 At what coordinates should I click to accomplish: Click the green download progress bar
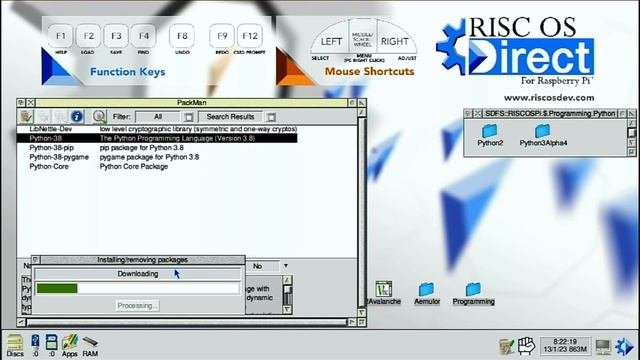[57, 289]
